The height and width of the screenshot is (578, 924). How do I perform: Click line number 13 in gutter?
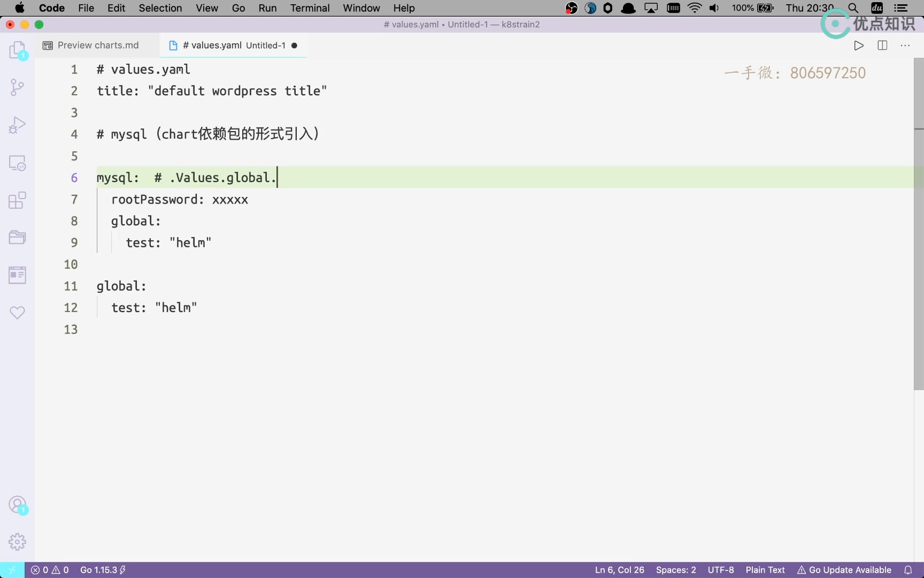(x=71, y=330)
